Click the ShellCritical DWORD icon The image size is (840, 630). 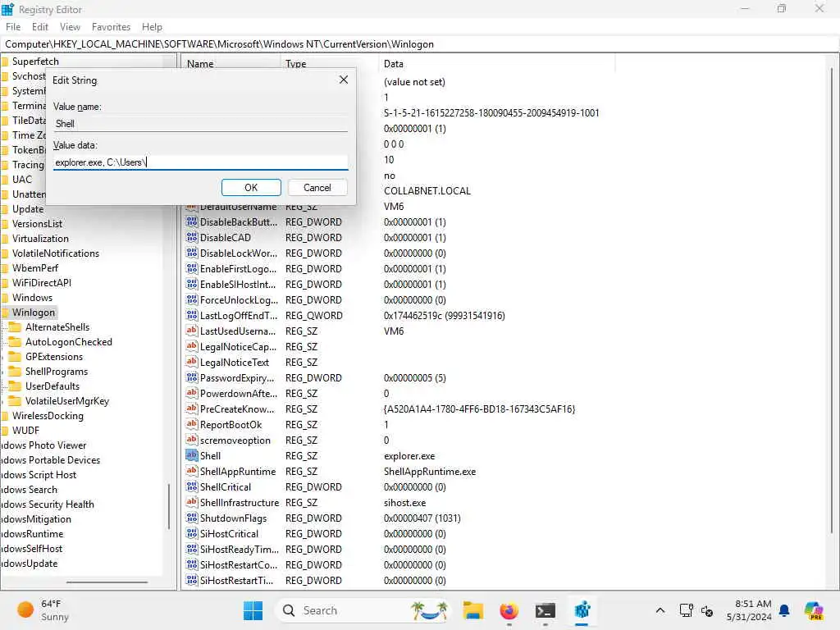click(x=191, y=486)
